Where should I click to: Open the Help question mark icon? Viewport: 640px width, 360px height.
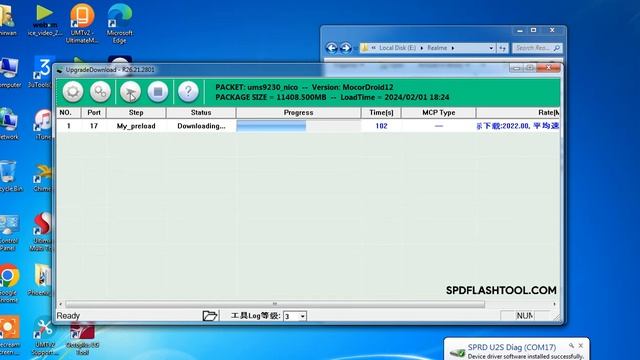188,91
